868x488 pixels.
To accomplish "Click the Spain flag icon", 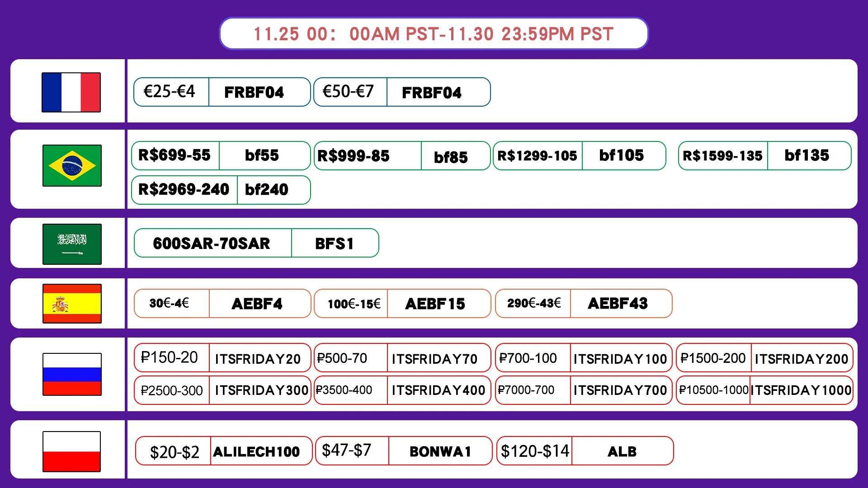I will pyautogui.click(x=72, y=304).
